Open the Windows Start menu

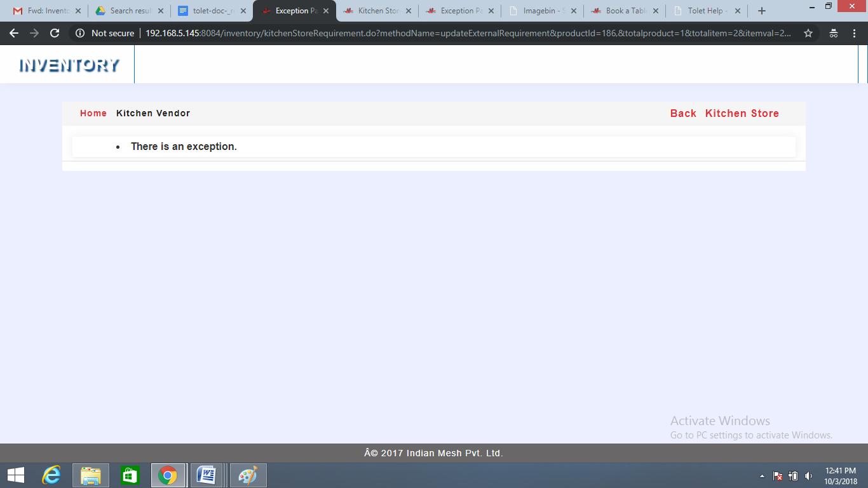coord(16,475)
